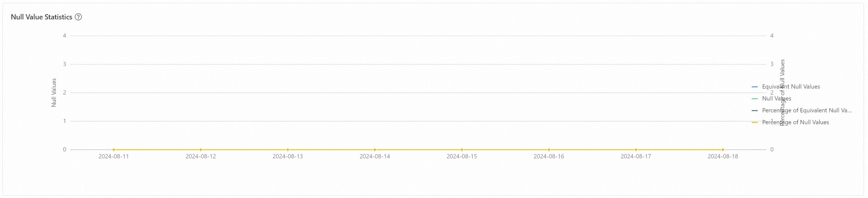Select the 2024-08-14 data point
Screen dimensions: 868x198
coord(375,150)
